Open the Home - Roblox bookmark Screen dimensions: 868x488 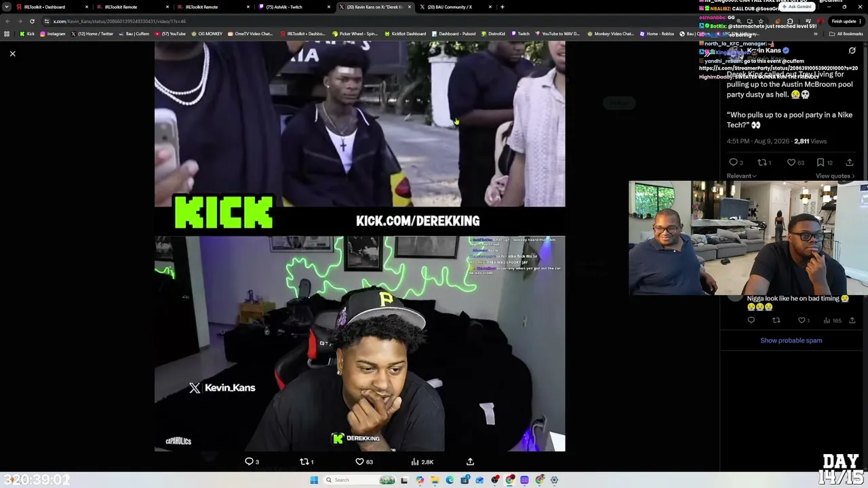[657, 34]
